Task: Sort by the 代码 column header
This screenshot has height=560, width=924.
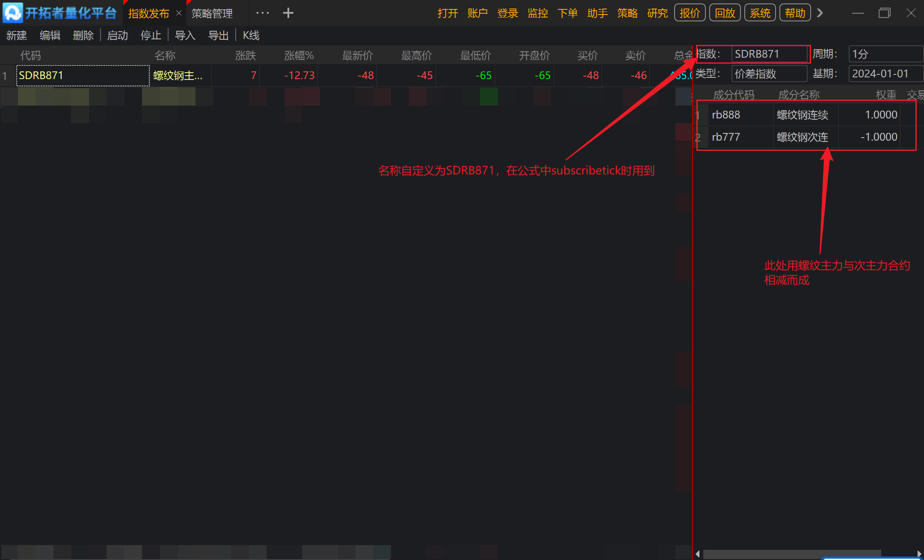Action: click(31, 56)
